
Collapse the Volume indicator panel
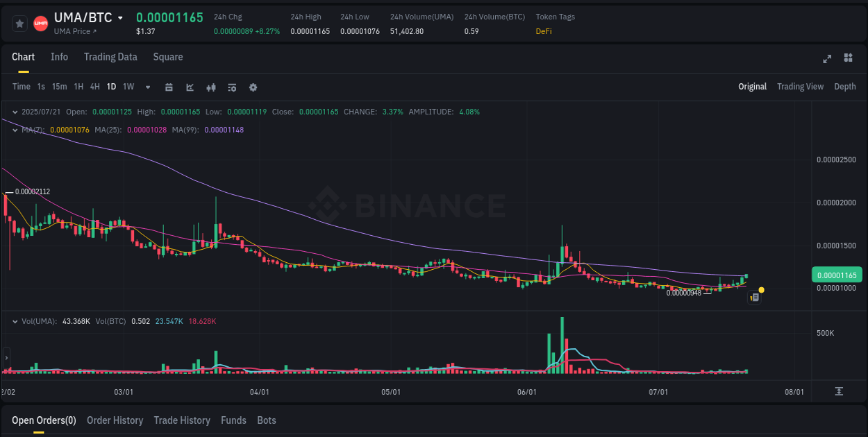pos(15,321)
